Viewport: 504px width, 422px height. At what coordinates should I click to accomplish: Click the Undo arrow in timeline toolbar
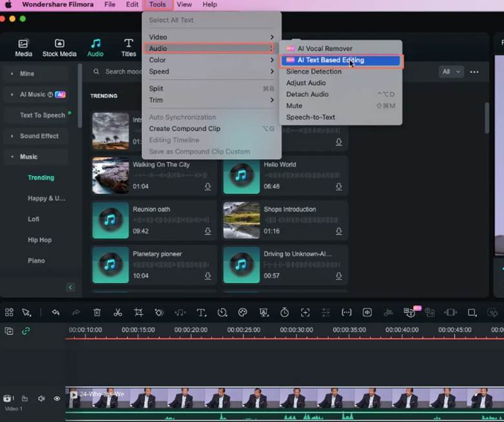pos(56,312)
